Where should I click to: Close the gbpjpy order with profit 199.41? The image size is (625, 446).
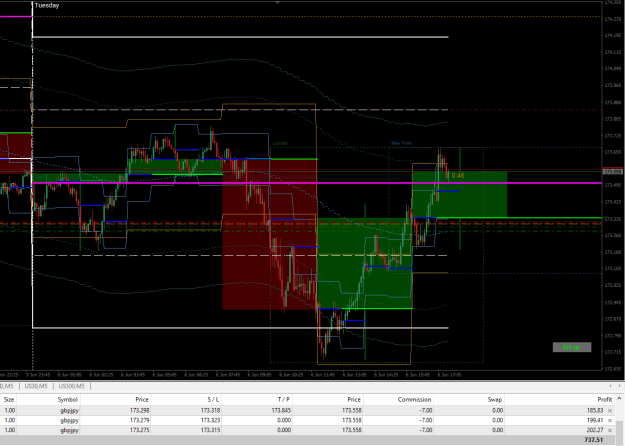610,420
